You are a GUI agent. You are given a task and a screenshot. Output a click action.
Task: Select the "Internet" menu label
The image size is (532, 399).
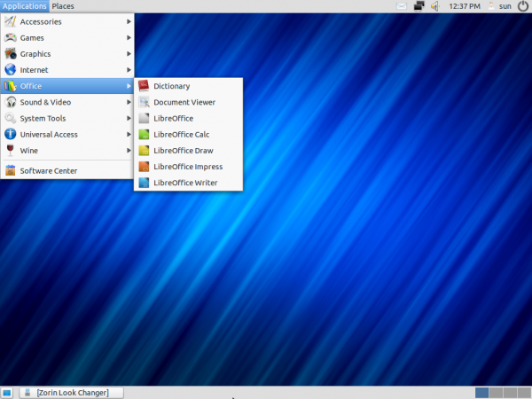(34, 70)
